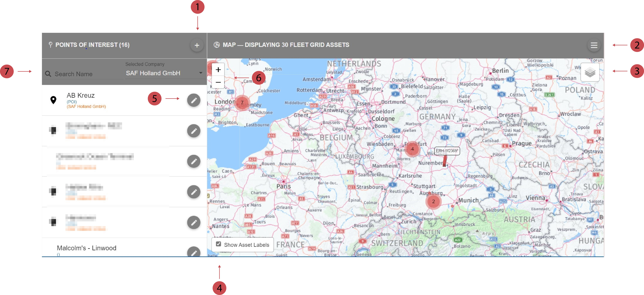This screenshot has height=295, width=644.
Task: Click the add point of interest plus button
Action: point(197,45)
